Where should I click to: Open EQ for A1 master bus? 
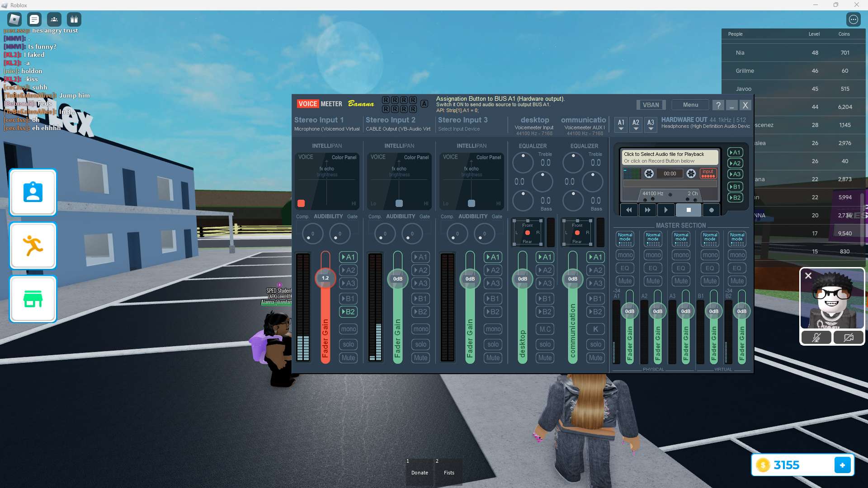coord(625,268)
